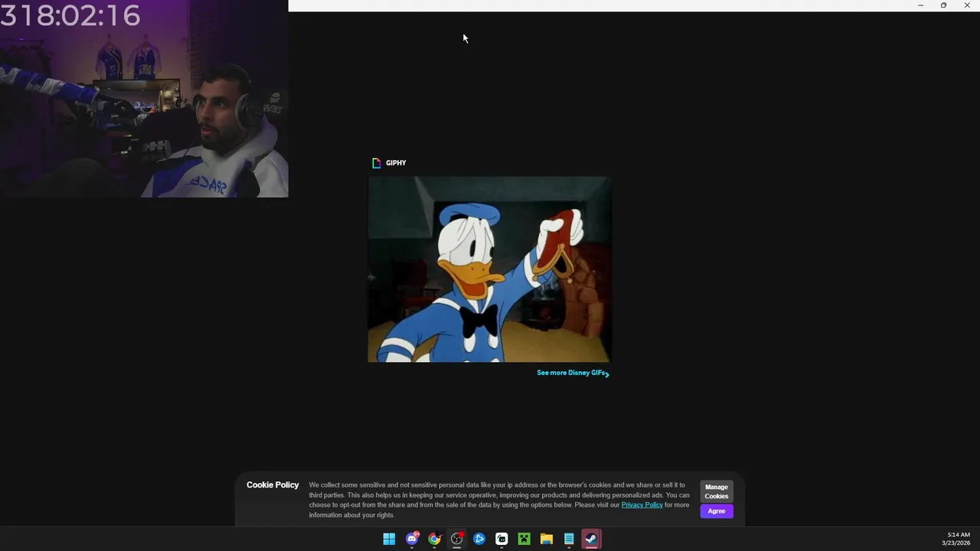The image size is (980, 551).
Task: Open Streamlabs app in the taskbar
Action: click(x=501, y=539)
